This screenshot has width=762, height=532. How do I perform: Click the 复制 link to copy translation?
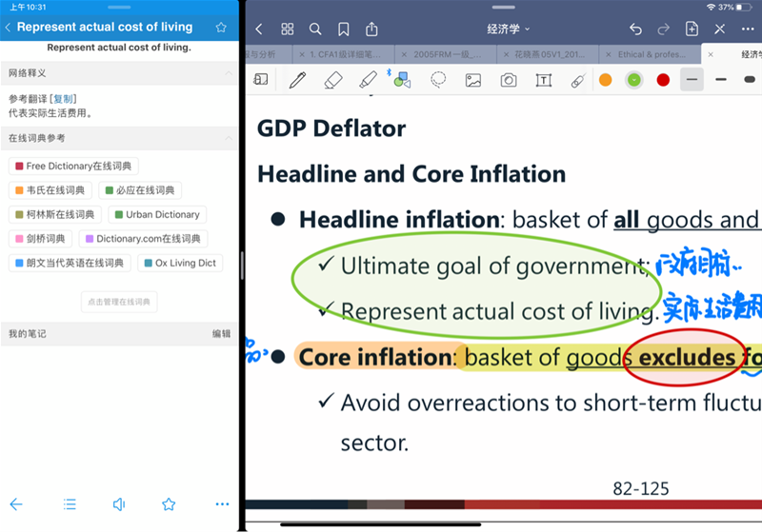click(x=64, y=99)
